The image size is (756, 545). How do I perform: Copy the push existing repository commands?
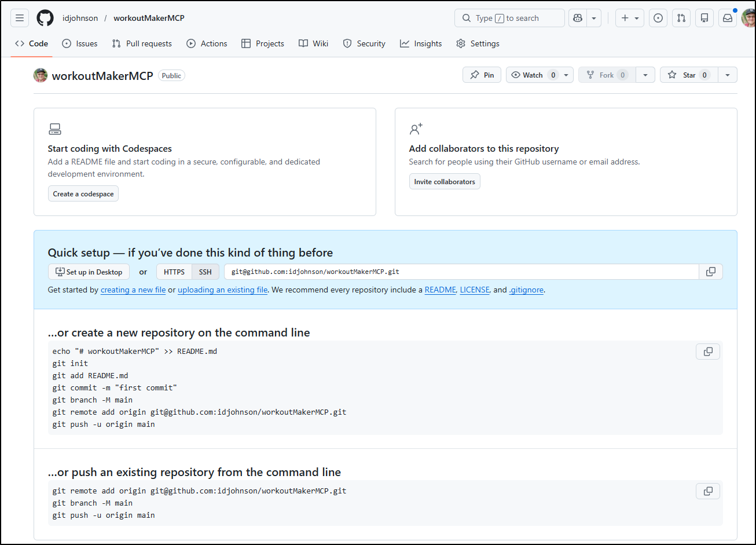708,491
